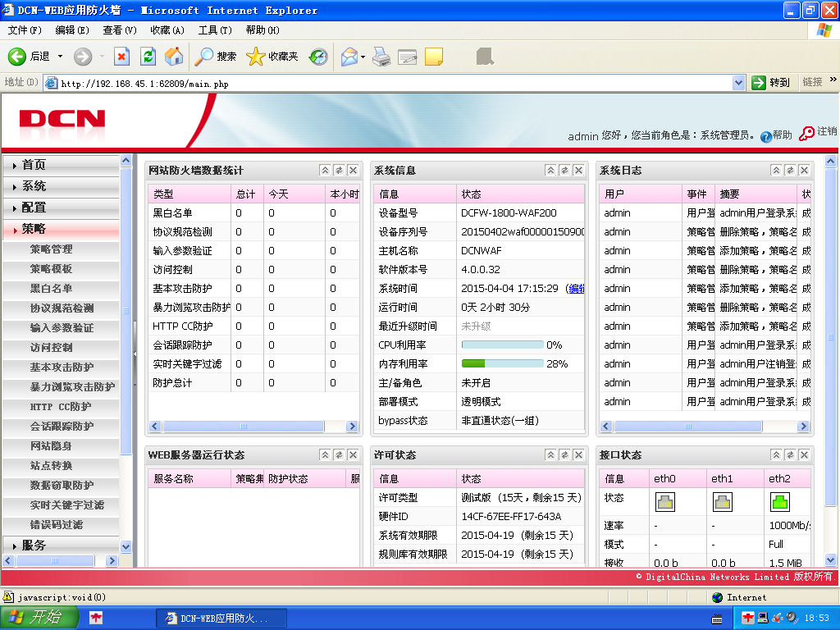This screenshot has height=630, width=840.
Task: Refresh the page with green arrows icon
Action: click(148, 57)
